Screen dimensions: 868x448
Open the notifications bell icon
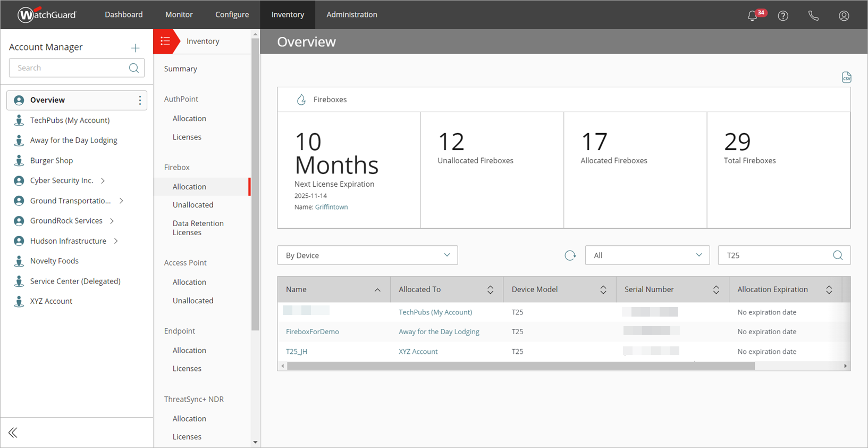point(752,15)
